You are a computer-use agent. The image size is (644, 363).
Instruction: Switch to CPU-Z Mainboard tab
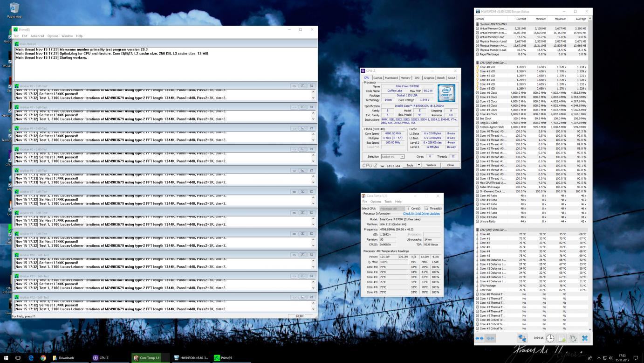[391, 78]
